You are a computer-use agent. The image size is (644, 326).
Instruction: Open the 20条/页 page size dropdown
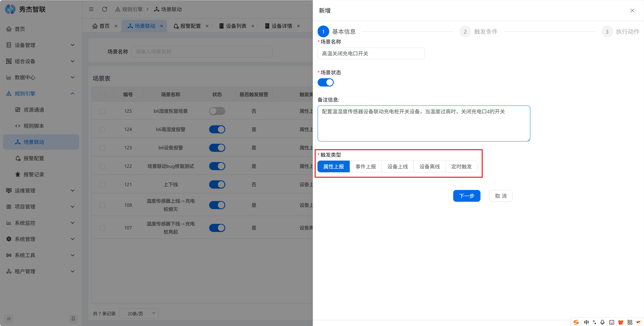click(139, 314)
